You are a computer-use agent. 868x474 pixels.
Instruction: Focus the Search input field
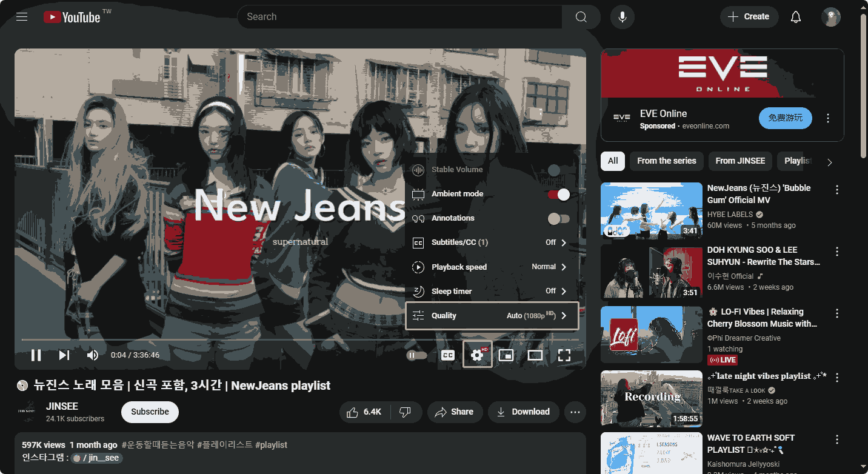tap(399, 17)
